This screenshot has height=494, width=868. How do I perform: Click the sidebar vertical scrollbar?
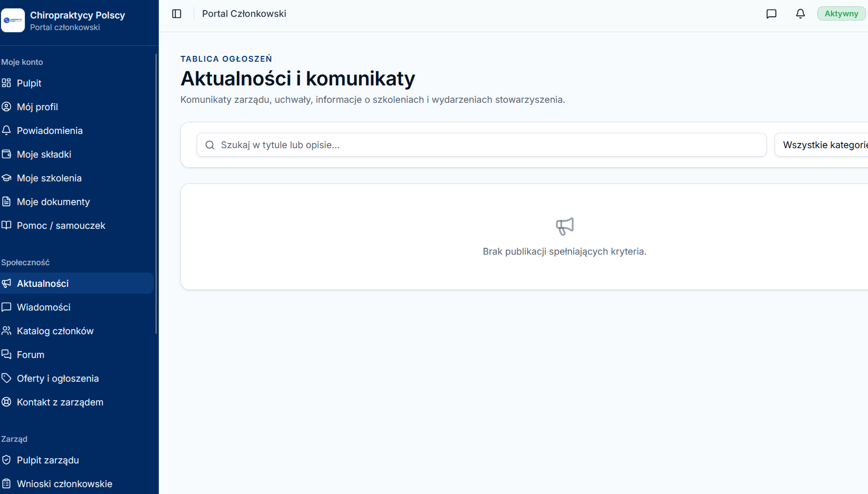pos(156,194)
